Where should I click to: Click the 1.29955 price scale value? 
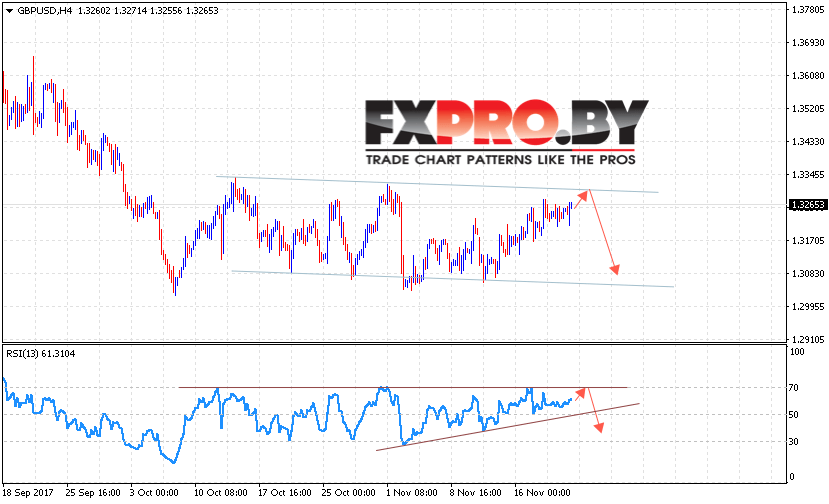(808, 306)
